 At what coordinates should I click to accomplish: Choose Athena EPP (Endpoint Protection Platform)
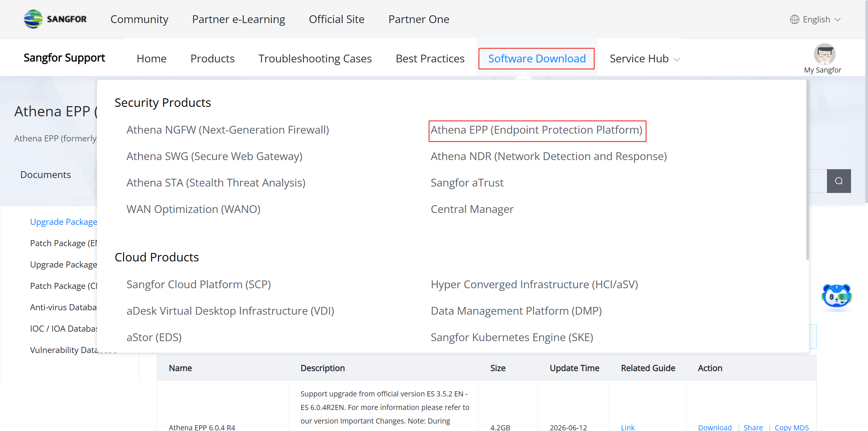(x=537, y=130)
